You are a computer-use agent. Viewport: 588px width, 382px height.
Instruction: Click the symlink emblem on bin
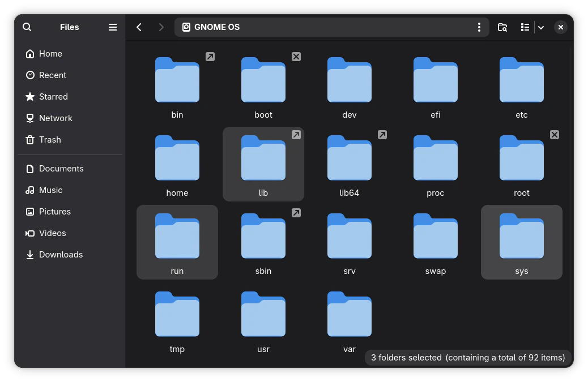coord(210,57)
